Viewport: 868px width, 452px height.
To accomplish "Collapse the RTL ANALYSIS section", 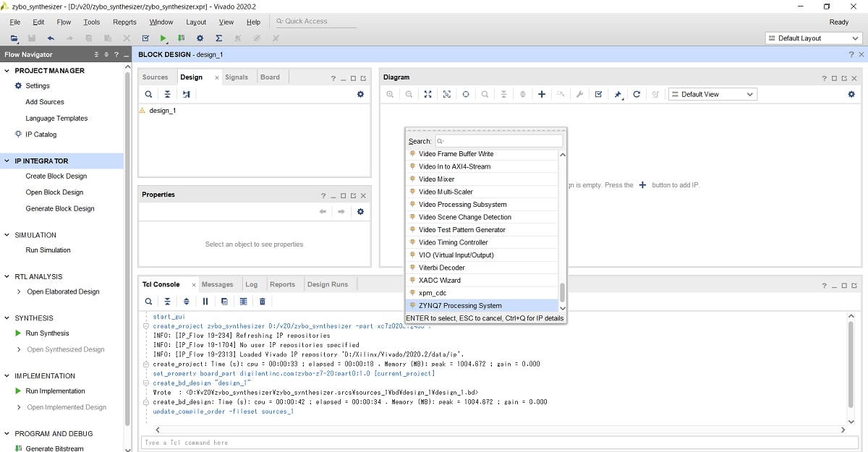I will click(x=7, y=276).
